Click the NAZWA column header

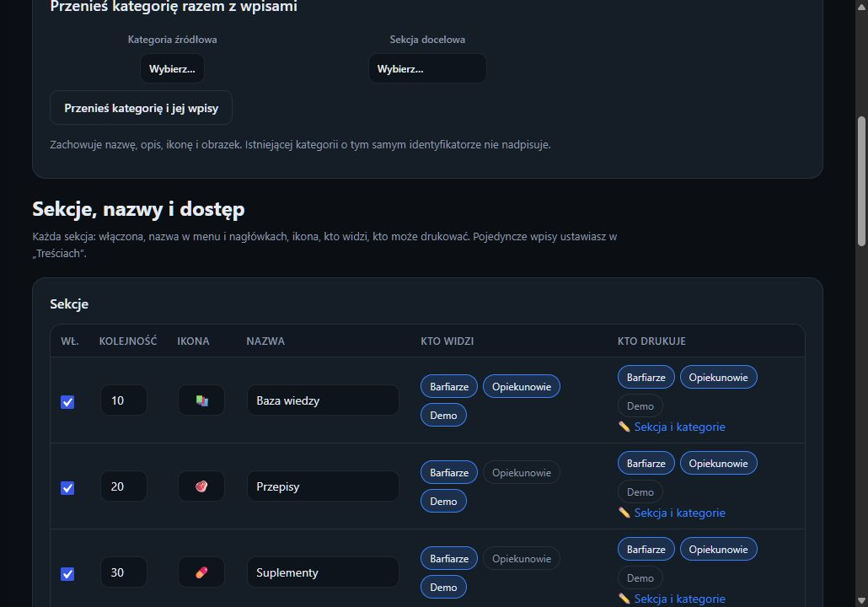(265, 341)
